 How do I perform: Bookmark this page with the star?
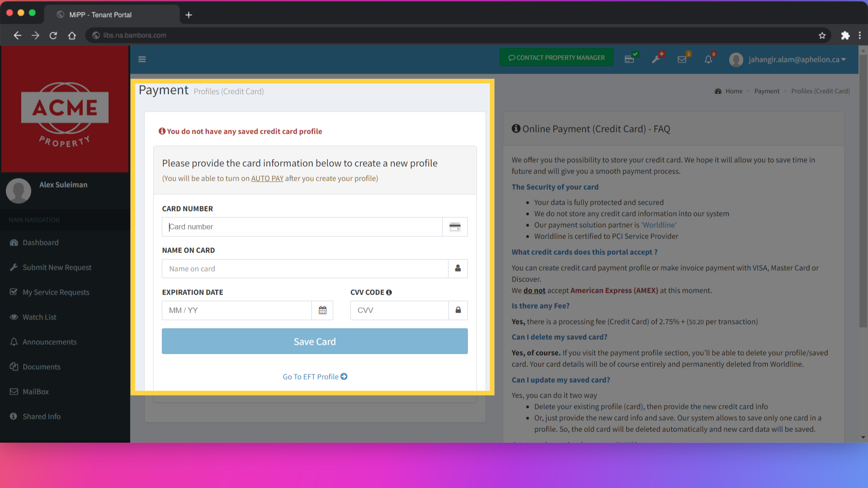(x=822, y=35)
